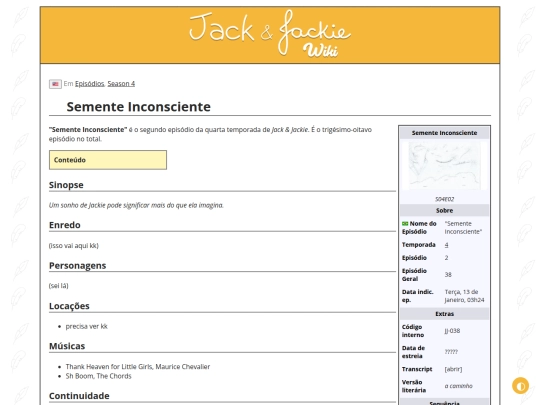Open the episode thumbnail image in infobox
This screenshot has width=540, height=405.
tap(444, 166)
